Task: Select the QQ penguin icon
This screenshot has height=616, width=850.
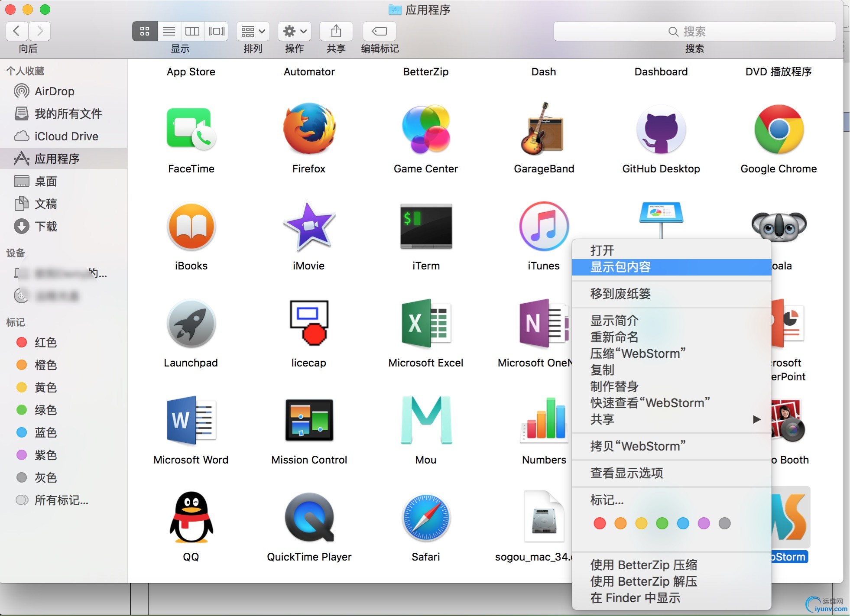Action: pyautogui.click(x=191, y=517)
